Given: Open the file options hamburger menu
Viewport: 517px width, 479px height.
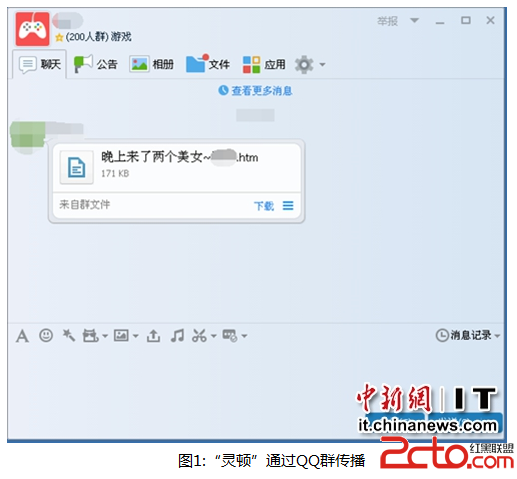Looking at the screenshot, I should click(288, 205).
